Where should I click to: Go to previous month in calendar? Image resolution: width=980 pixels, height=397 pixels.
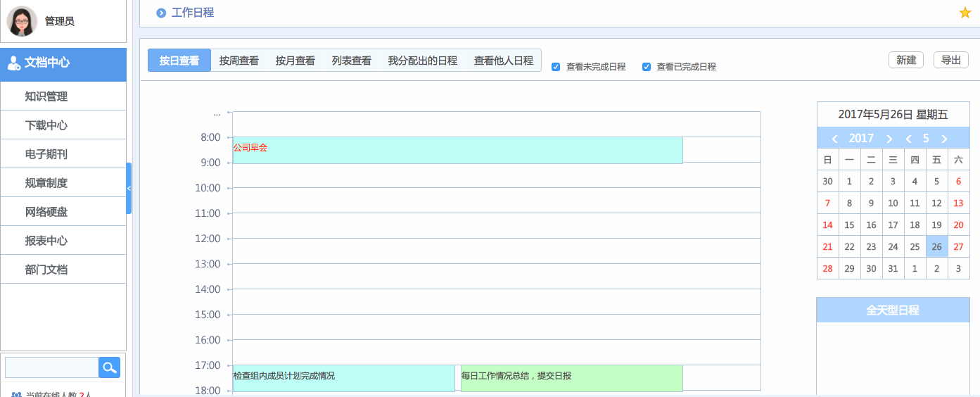coord(908,139)
